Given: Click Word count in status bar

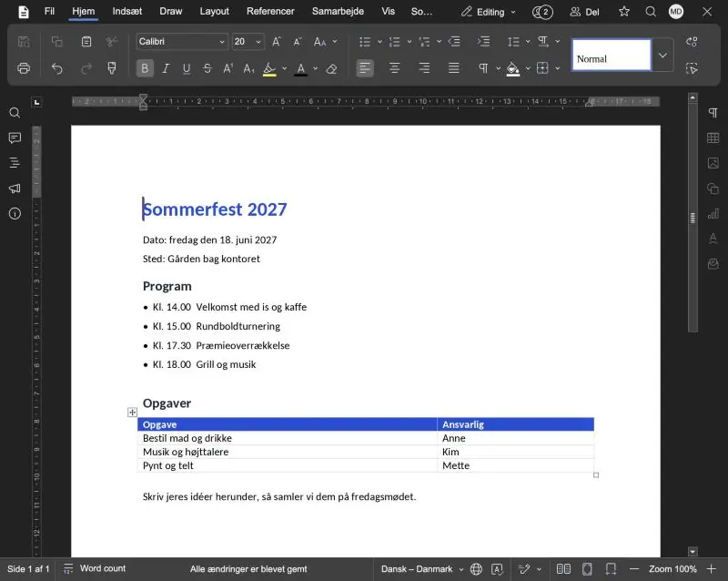Looking at the screenshot, I should (95, 568).
